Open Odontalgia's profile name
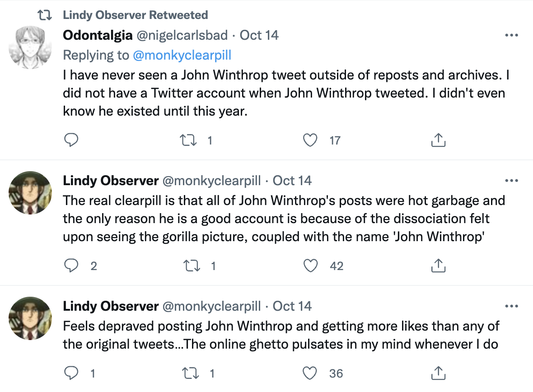 98,35
